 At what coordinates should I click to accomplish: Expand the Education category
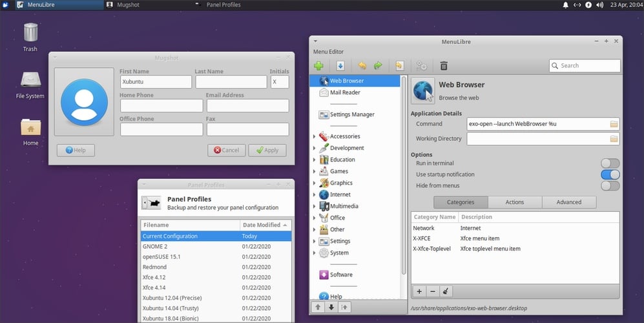(315, 160)
